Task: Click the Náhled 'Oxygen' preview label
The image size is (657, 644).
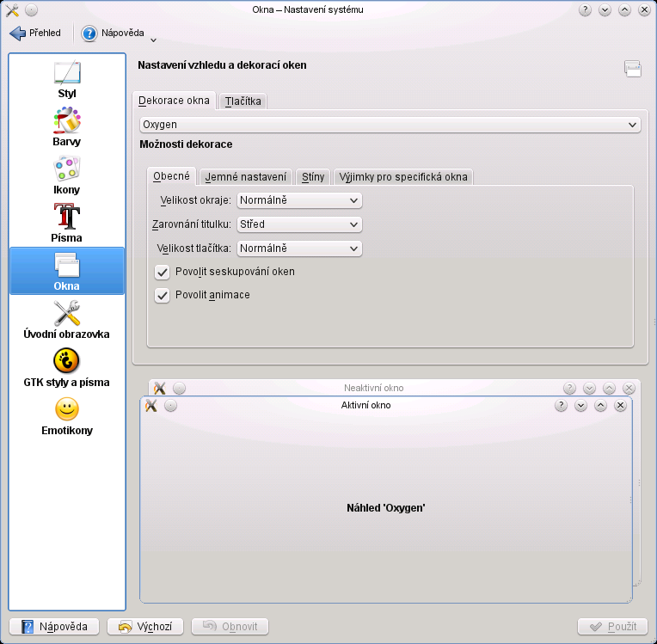Action: 386,508
